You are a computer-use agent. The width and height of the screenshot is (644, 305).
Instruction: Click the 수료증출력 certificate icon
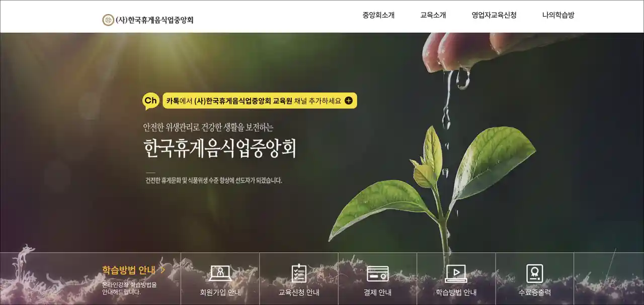534,273
